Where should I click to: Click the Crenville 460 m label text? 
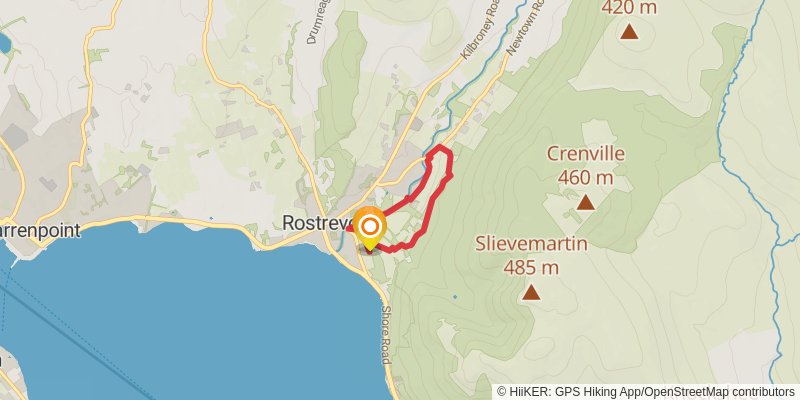point(586,165)
